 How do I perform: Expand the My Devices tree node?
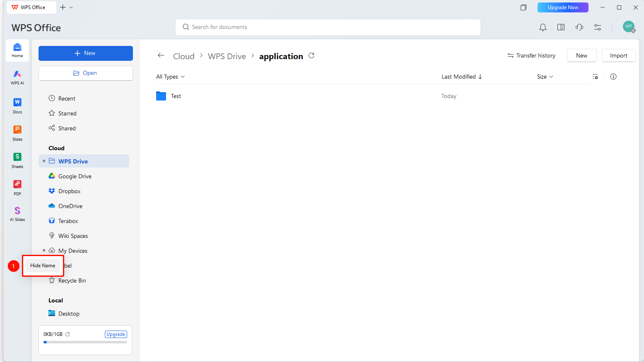(44, 250)
